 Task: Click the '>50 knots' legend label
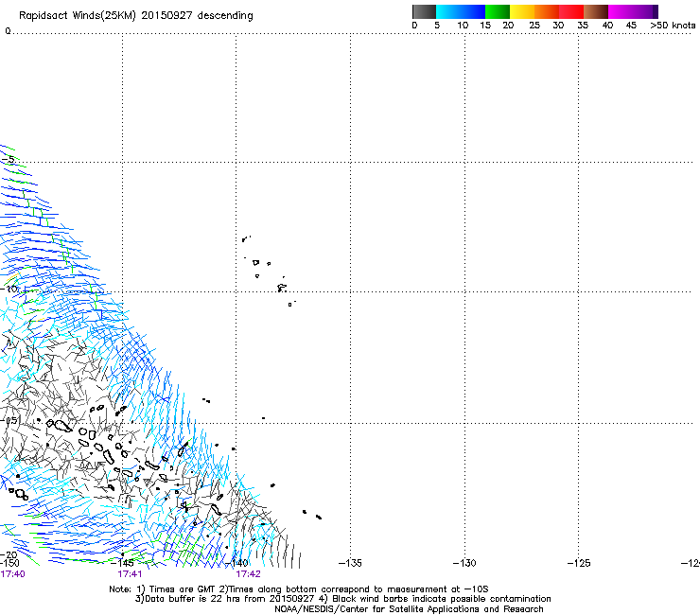(673, 26)
